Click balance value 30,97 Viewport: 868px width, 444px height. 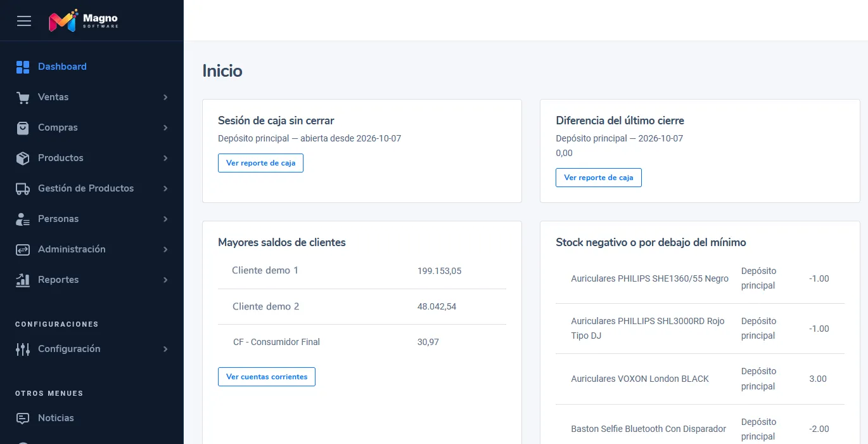pos(428,342)
